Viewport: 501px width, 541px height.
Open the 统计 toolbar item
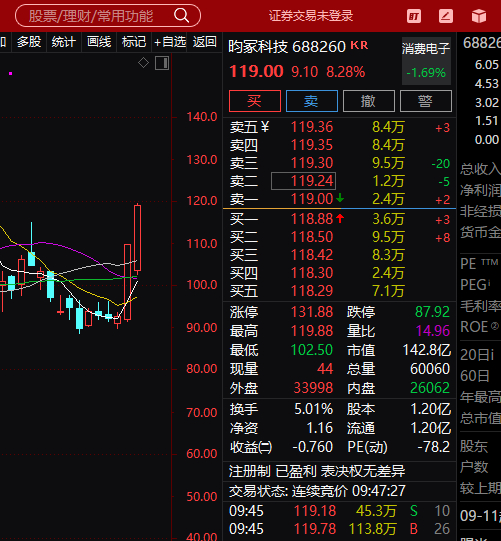click(x=63, y=42)
